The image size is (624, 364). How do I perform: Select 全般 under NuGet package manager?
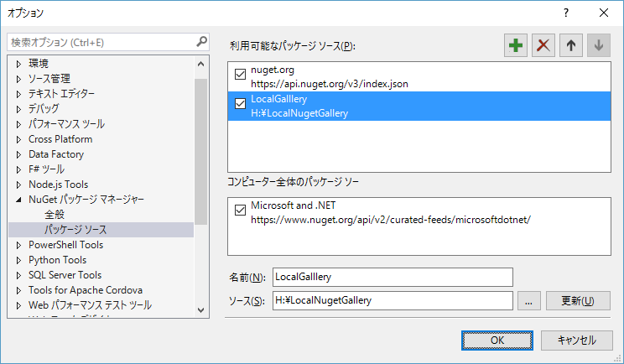(55, 215)
